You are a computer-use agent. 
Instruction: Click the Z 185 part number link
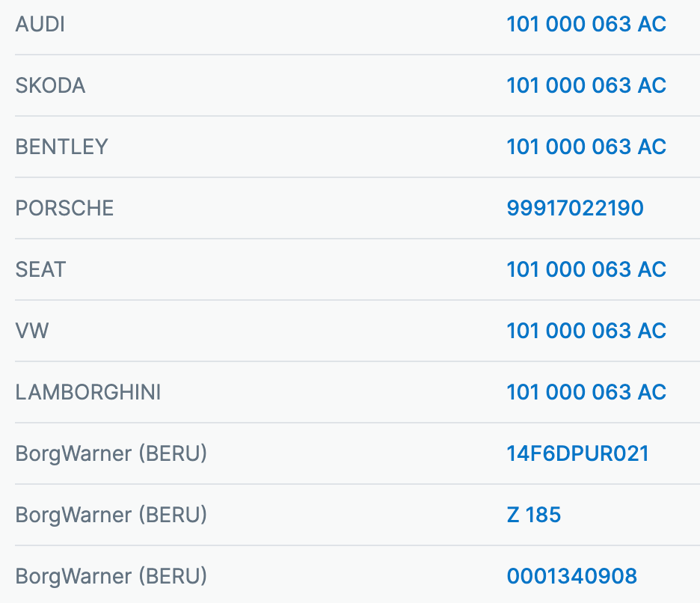tap(533, 515)
